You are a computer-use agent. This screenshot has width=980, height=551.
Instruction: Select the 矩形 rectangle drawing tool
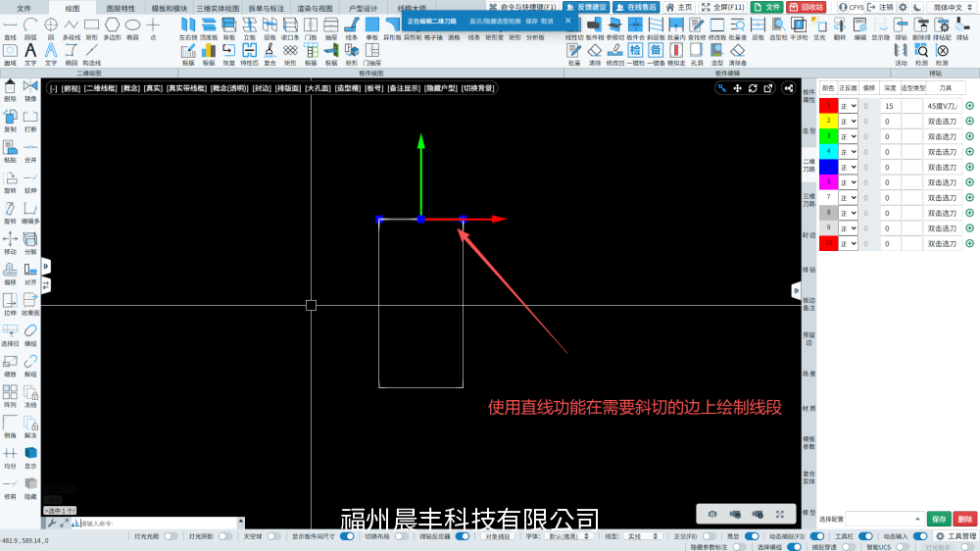[x=91, y=28]
